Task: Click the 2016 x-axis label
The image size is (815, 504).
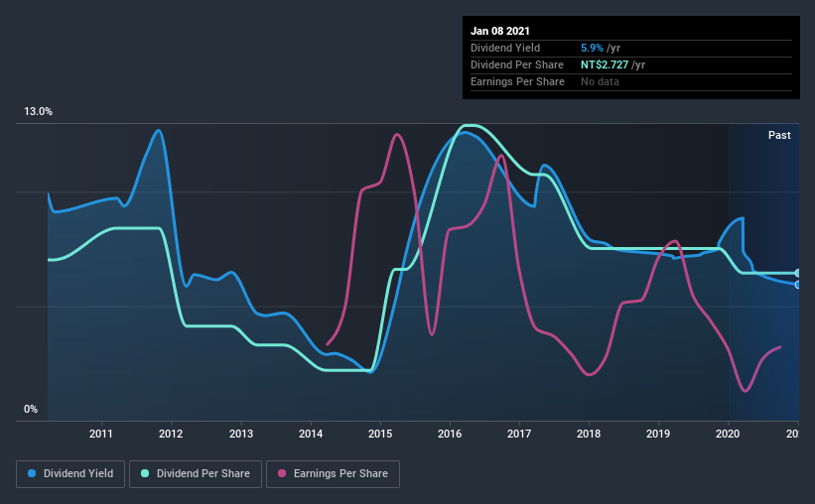Action: (x=450, y=434)
